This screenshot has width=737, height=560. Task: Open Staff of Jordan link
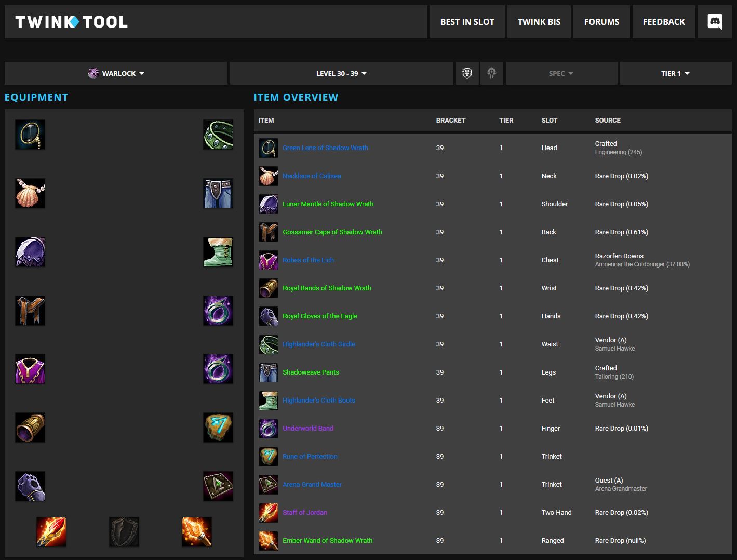tap(305, 513)
